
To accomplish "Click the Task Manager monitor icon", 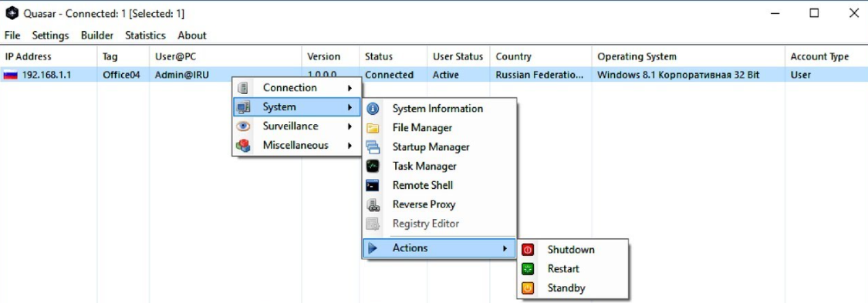I will [373, 166].
